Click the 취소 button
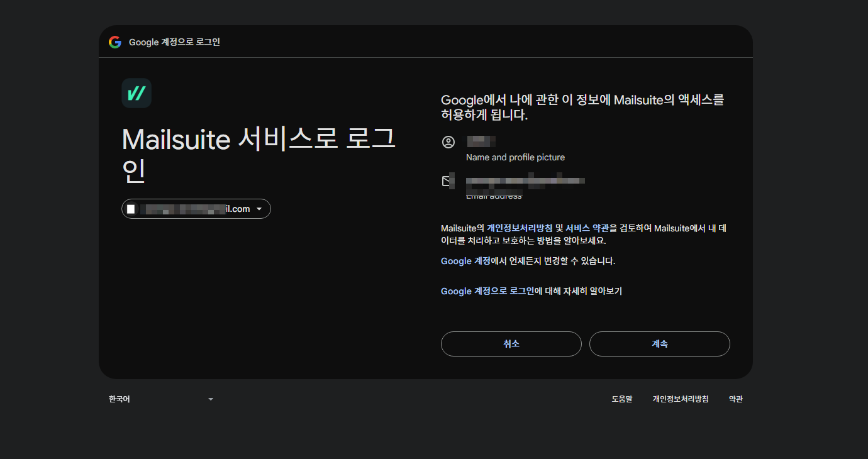This screenshot has width=868, height=459. tap(511, 344)
